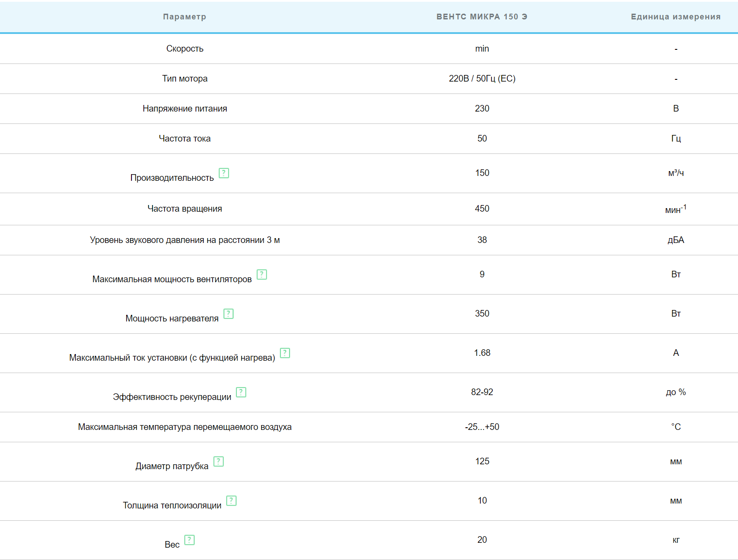Select the В unit cell for voltage
738x560 pixels.
[676, 108]
